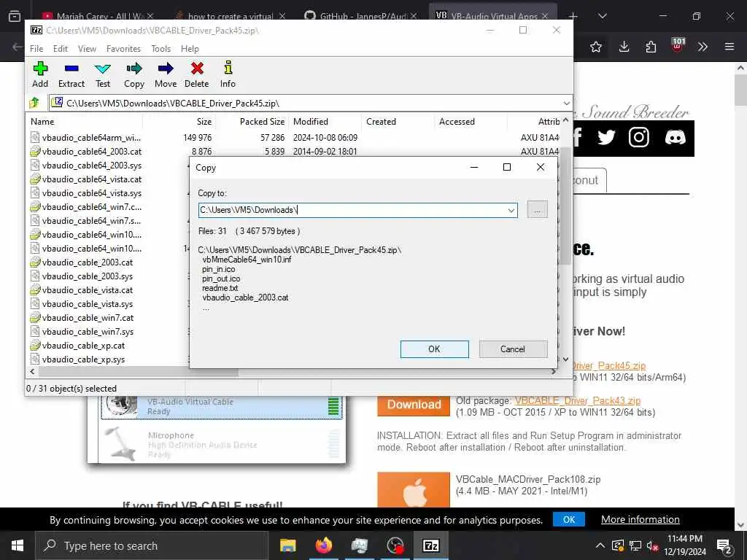The height and width of the screenshot is (560, 747).
Task: Open Firefox from the taskbar
Action: pos(323,545)
